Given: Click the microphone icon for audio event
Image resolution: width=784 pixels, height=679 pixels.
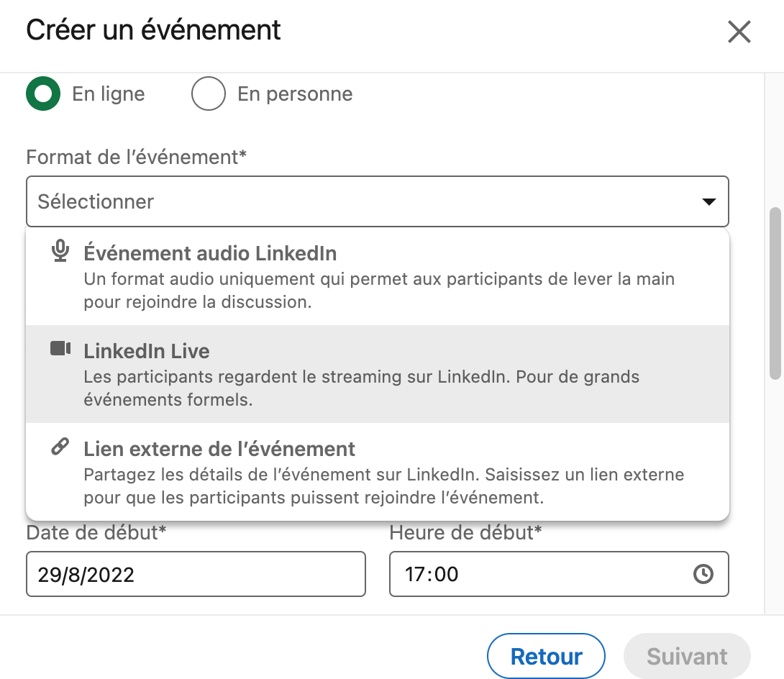Looking at the screenshot, I should [60, 250].
